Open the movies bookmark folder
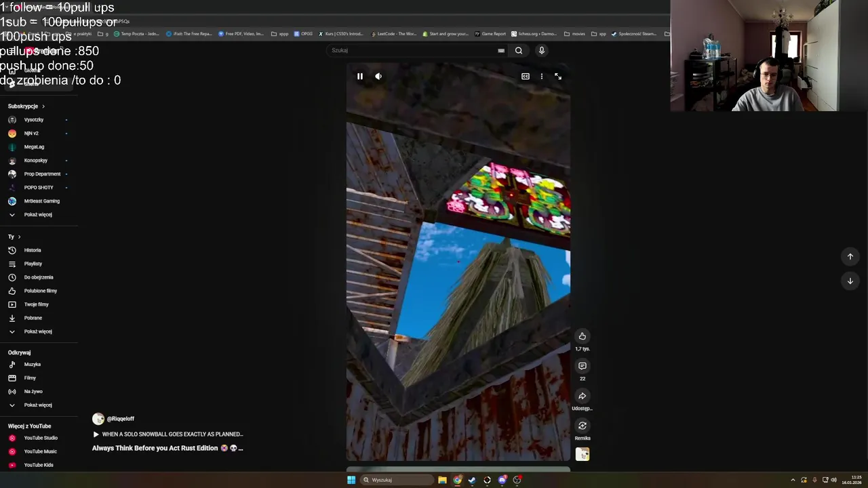 coord(574,34)
